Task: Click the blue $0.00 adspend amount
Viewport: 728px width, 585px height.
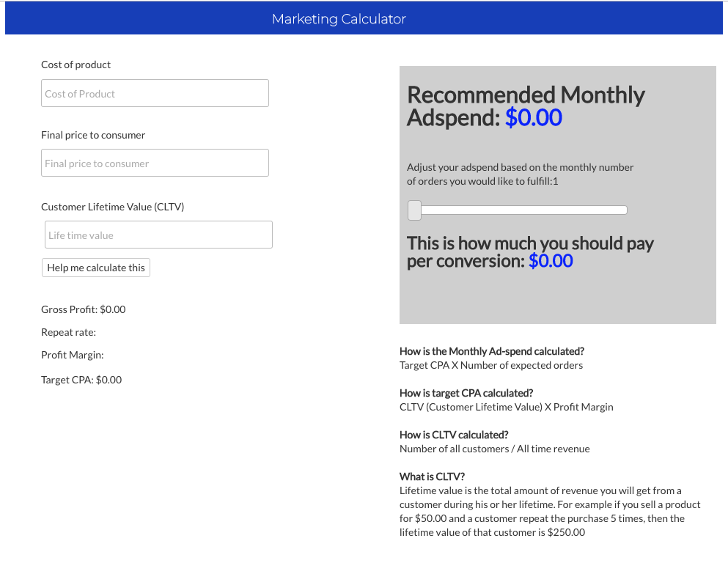Action: coord(533,117)
